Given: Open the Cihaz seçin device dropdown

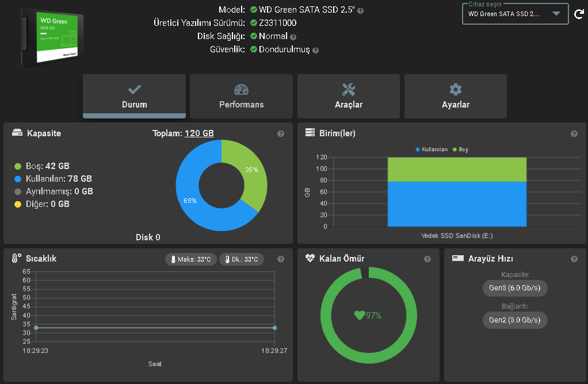Looking at the screenshot, I should pyautogui.click(x=516, y=14).
